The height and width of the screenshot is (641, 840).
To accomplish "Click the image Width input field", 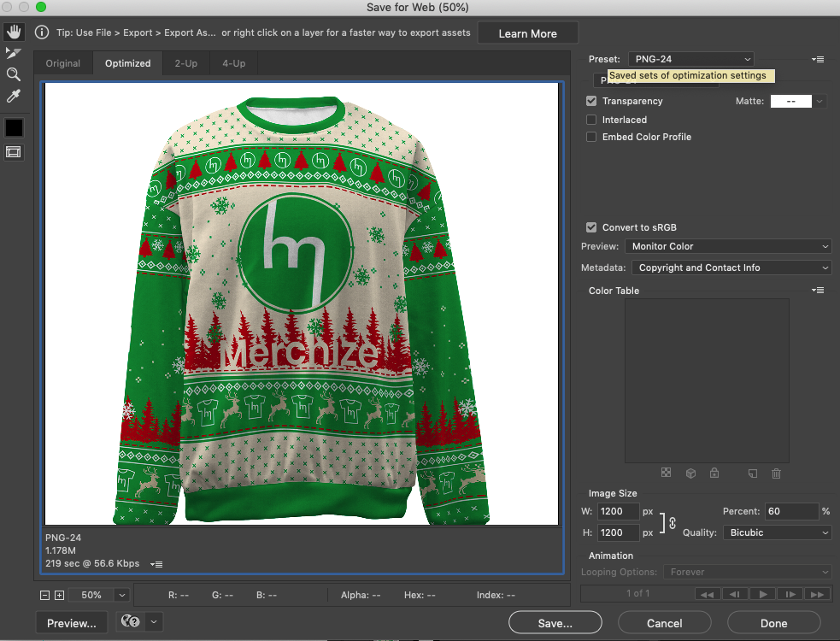I will click(618, 511).
